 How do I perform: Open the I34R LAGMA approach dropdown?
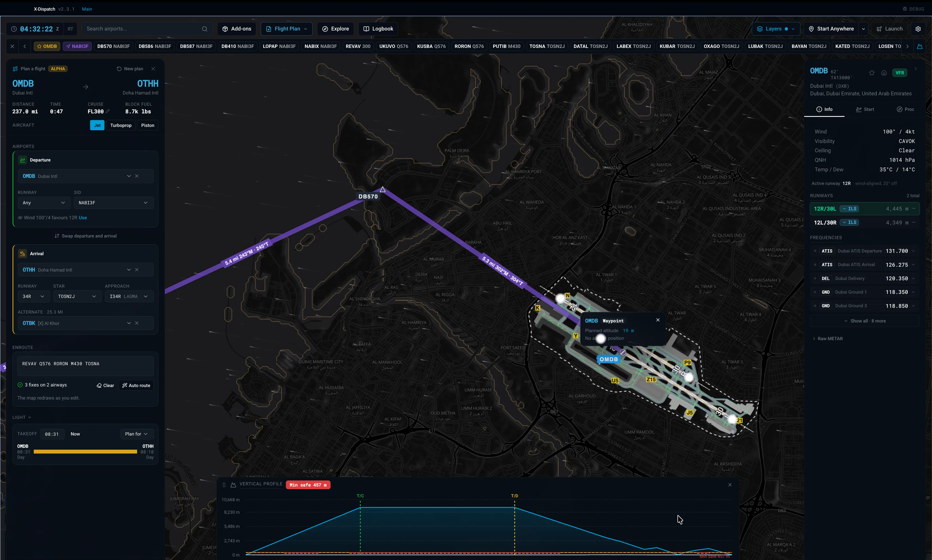pyautogui.click(x=129, y=296)
